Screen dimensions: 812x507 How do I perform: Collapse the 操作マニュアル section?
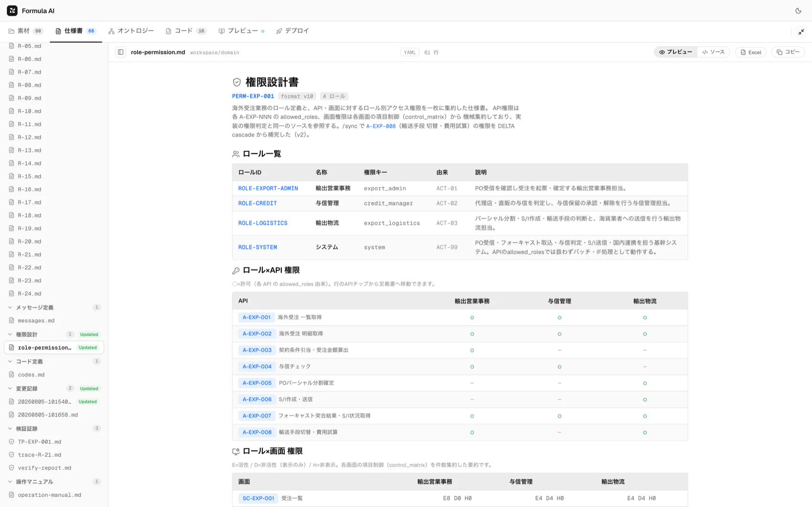tap(10, 482)
